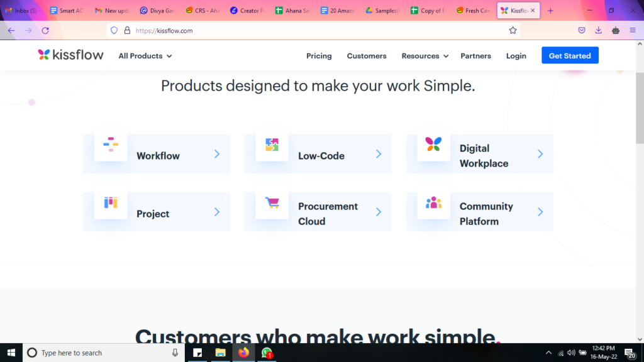Click the Get Started button
The height and width of the screenshot is (362, 644).
(570, 55)
